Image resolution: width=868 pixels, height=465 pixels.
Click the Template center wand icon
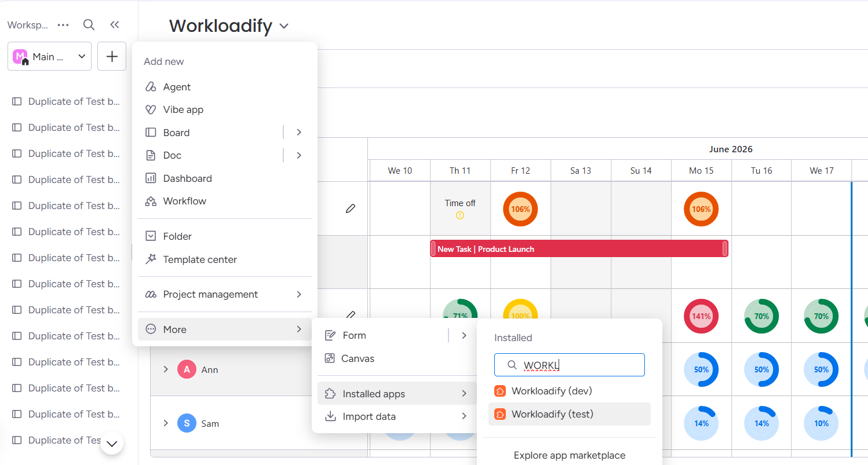pos(151,259)
